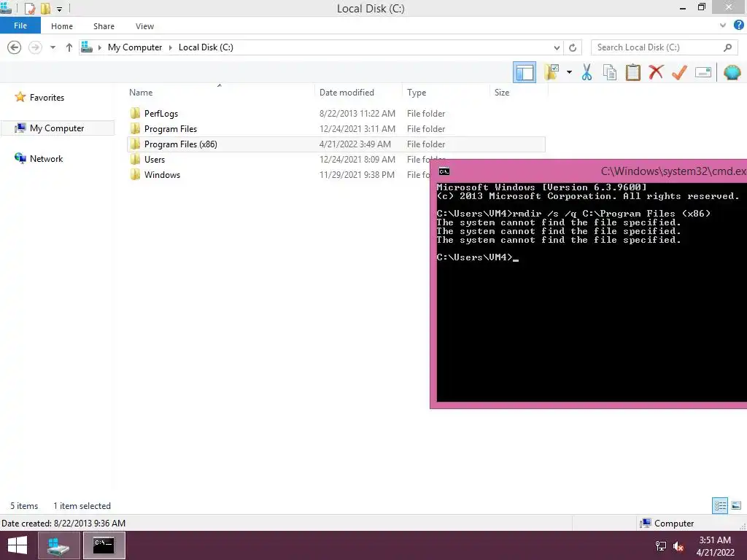Select Network in navigation pane
This screenshot has width=747, height=560.
coord(46,158)
